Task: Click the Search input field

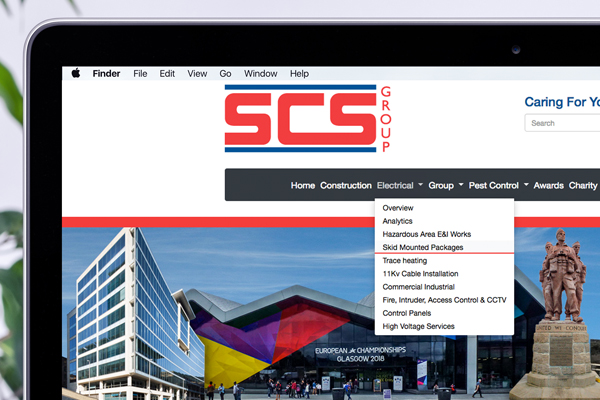Action: click(563, 123)
